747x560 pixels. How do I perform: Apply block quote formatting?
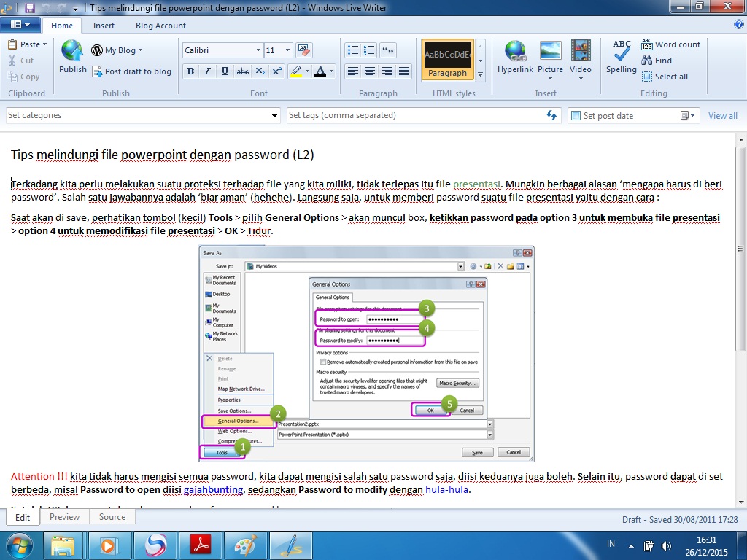point(388,50)
